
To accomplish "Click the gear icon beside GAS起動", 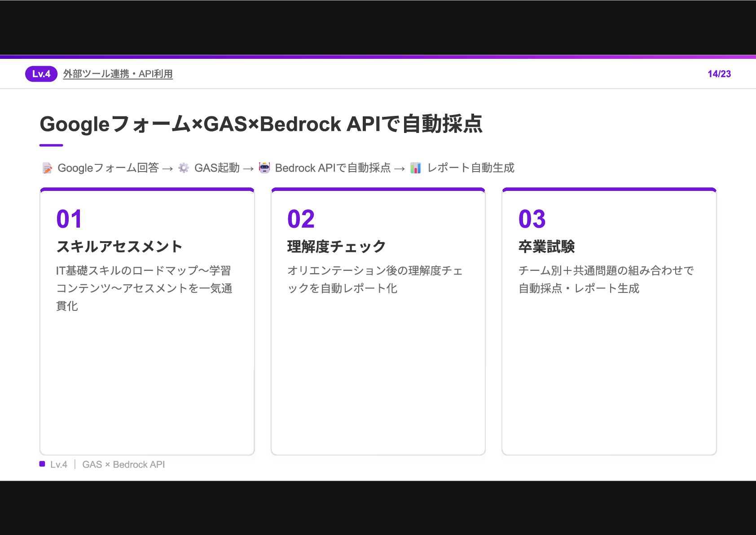I will coord(184,168).
